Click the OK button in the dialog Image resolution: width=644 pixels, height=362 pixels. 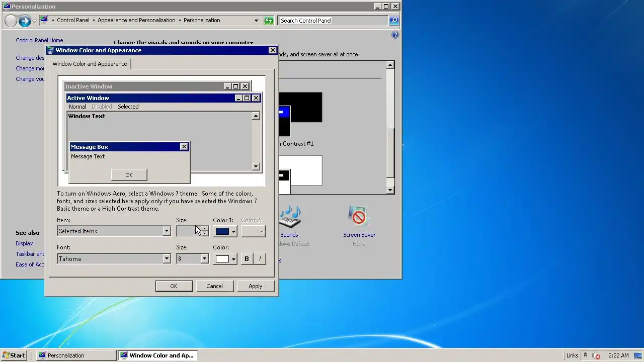tap(174, 286)
